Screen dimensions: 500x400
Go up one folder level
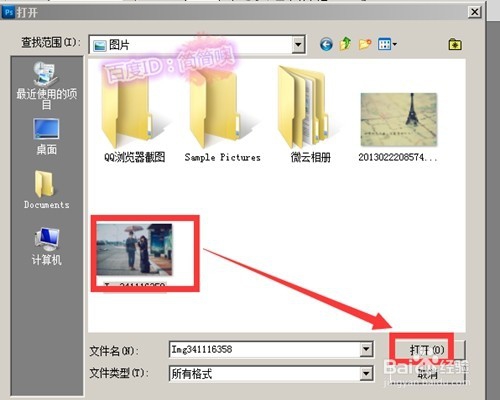(x=346, y=44)
